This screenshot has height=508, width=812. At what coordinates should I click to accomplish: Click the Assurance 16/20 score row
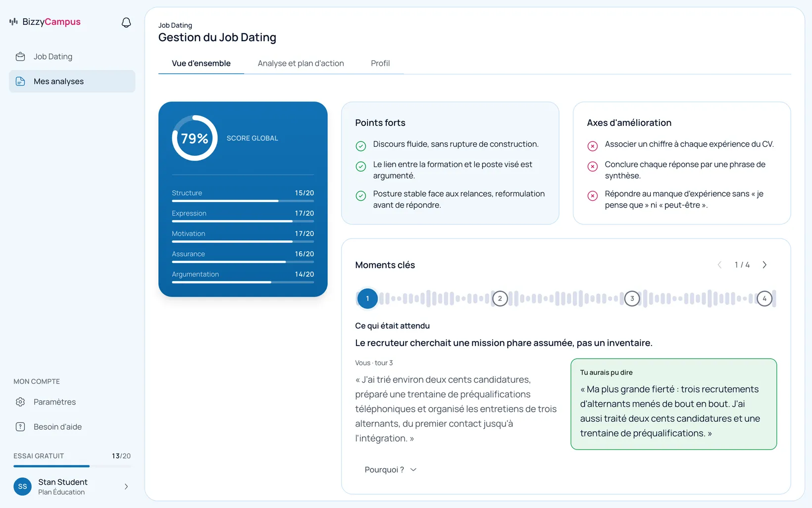pyautogui.click(x=243, y=256)
